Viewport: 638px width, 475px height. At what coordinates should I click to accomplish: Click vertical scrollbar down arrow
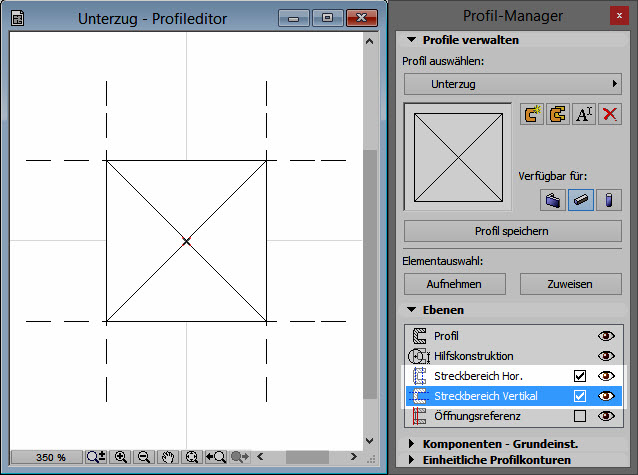coord(369,441)
